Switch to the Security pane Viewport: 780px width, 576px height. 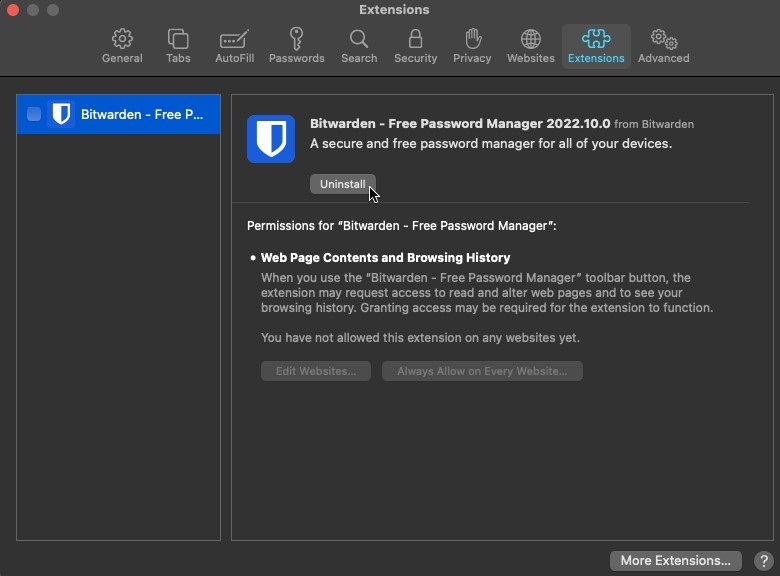pyautogui.click(x=415, y=46)
